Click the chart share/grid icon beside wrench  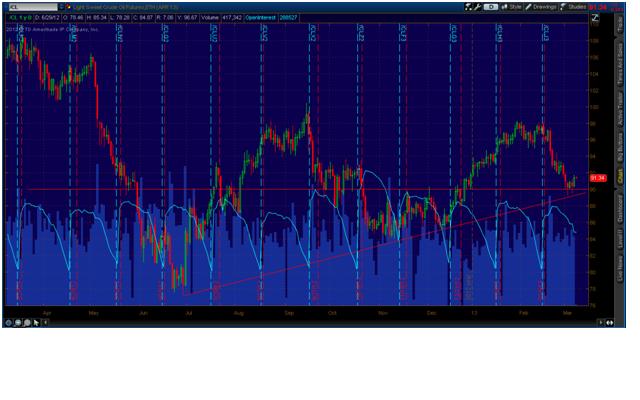[x=469, y=7]
